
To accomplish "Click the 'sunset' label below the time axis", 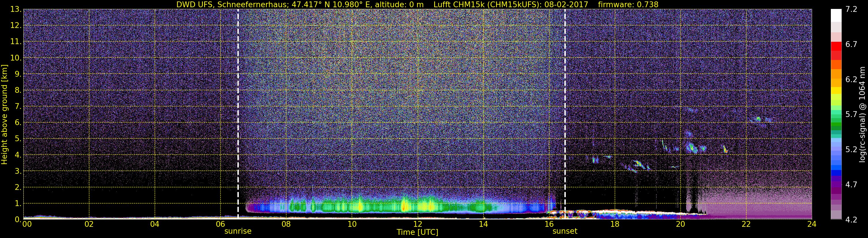I will tap(565, 231).
